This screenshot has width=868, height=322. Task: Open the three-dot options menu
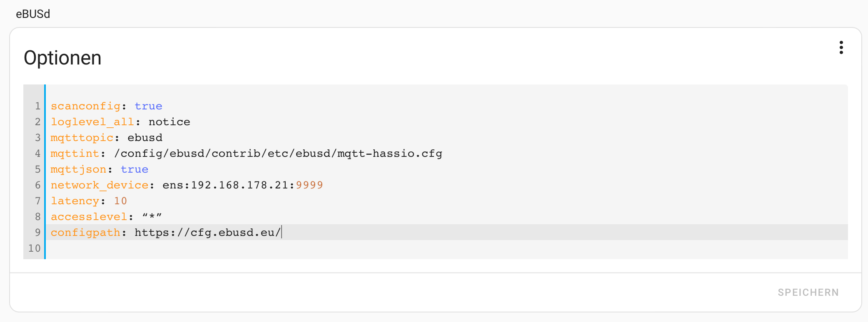(x=841, y=48)
